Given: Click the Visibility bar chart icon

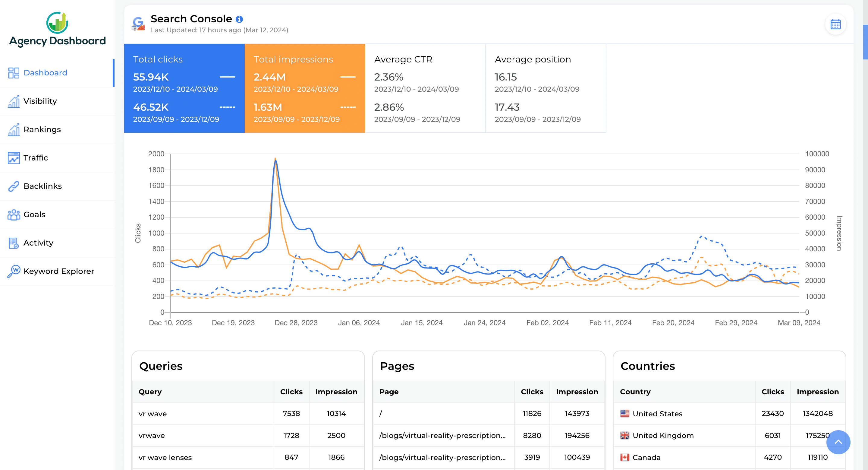Looking at the screenshot, I should 14,101.
